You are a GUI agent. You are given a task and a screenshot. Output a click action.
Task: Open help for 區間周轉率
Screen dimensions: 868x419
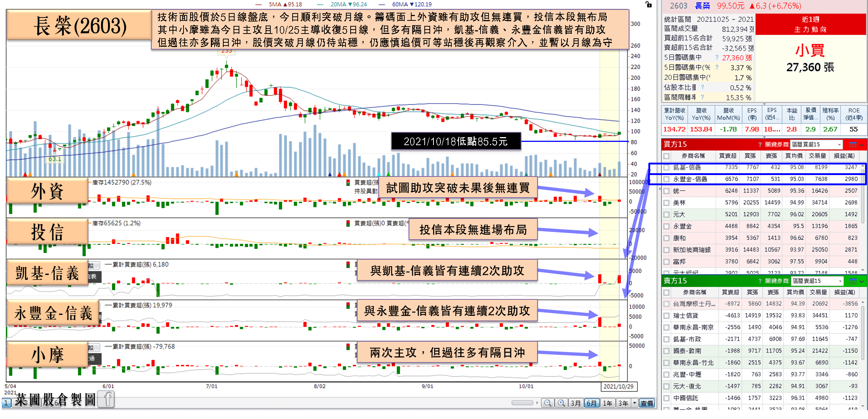[x=702, y=97]
